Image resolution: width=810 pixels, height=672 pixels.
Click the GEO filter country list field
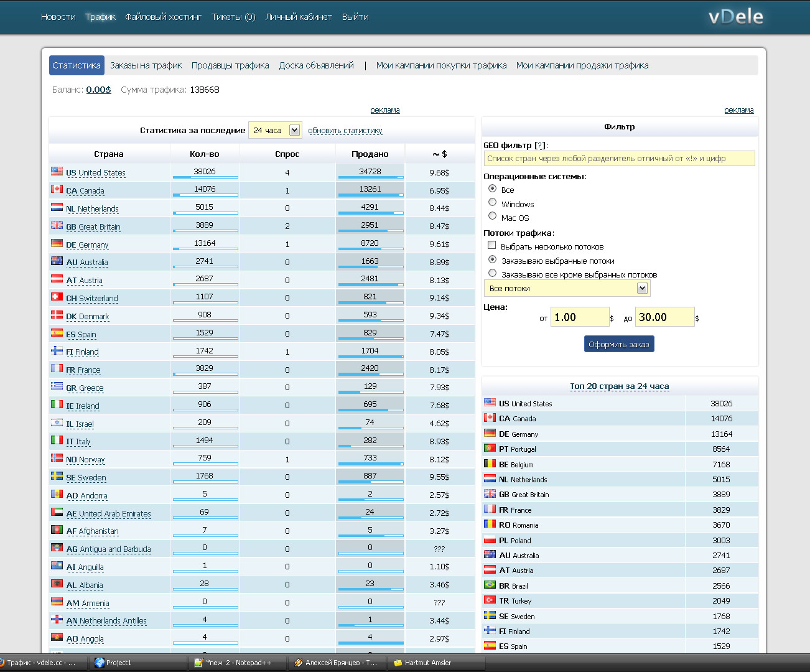(x=619, y=159)
